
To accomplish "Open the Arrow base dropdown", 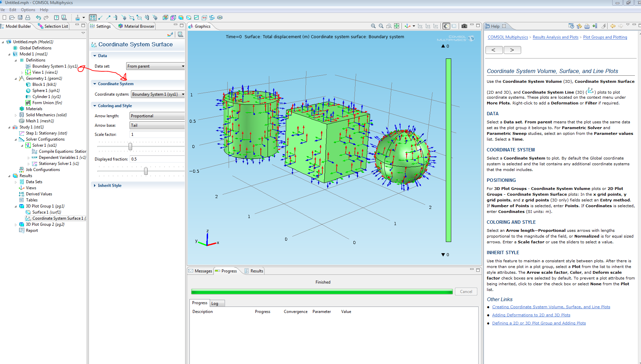I will (157, 125).
